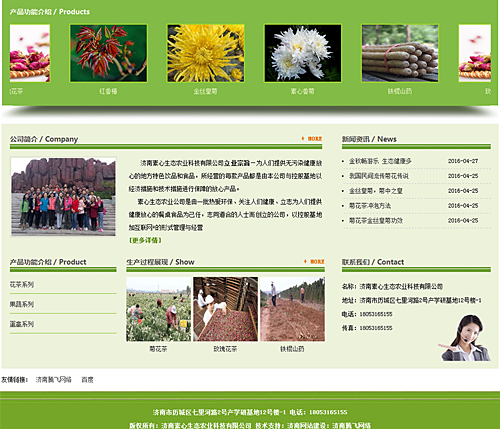Open the red toon leaves product image

tap(108, 53)
